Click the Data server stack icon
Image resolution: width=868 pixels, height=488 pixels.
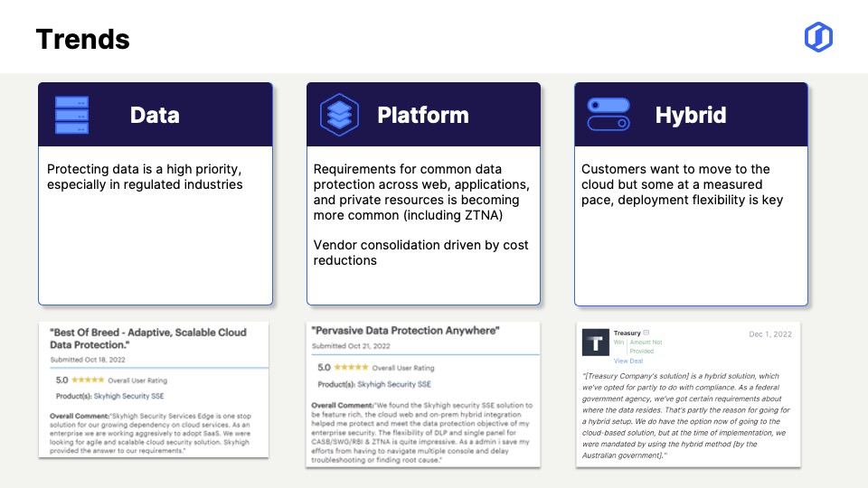pyautogui.click(x=72, y=116)
